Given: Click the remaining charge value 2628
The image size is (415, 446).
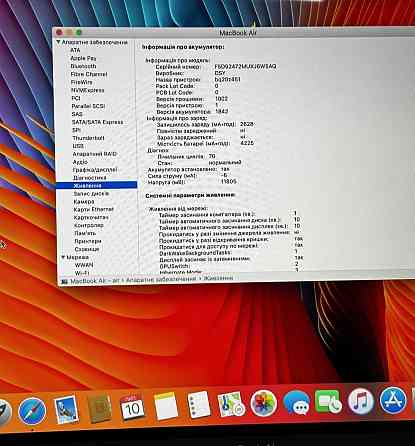Looking at the screenshot, I should click(247, 124).
